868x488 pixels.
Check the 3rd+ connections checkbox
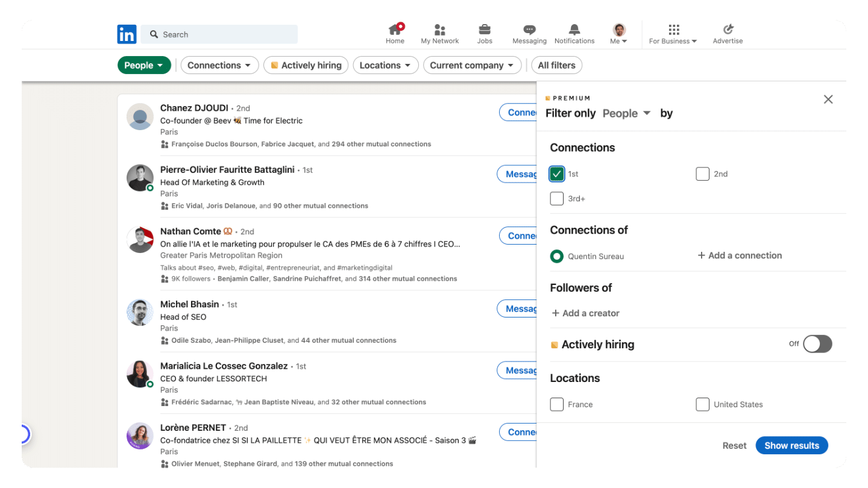click(x=557, y=198)
